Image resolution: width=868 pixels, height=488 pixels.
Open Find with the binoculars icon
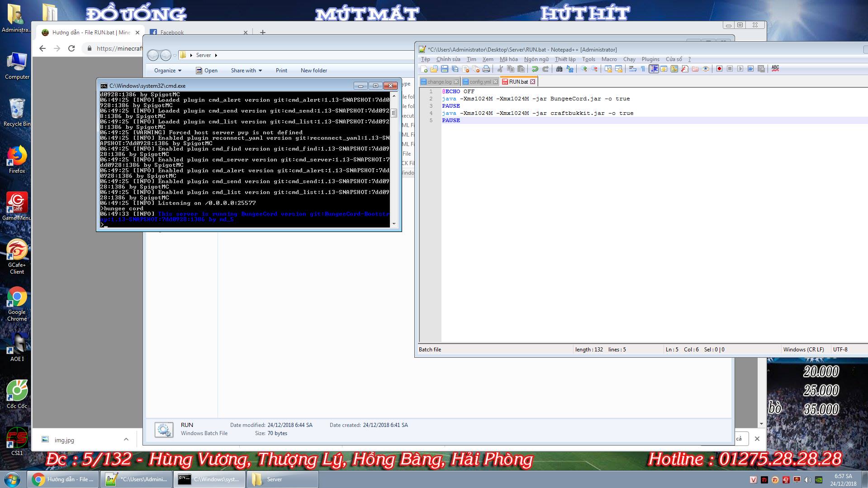(560, 69)
